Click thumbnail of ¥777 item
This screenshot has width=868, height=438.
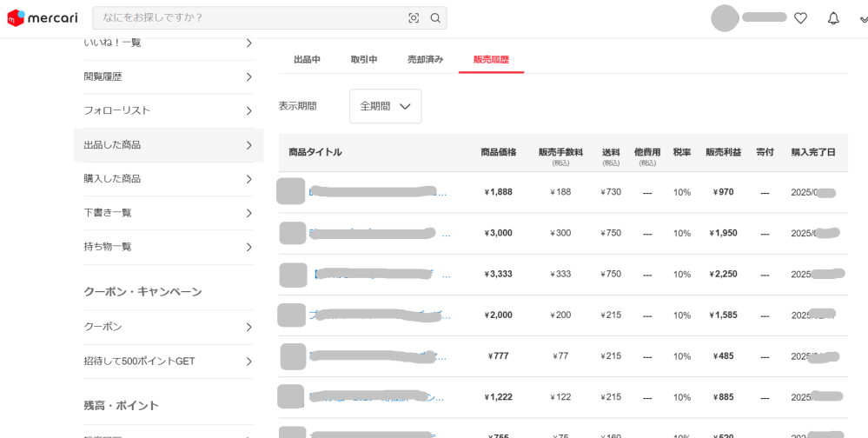(x=294, y=356)
